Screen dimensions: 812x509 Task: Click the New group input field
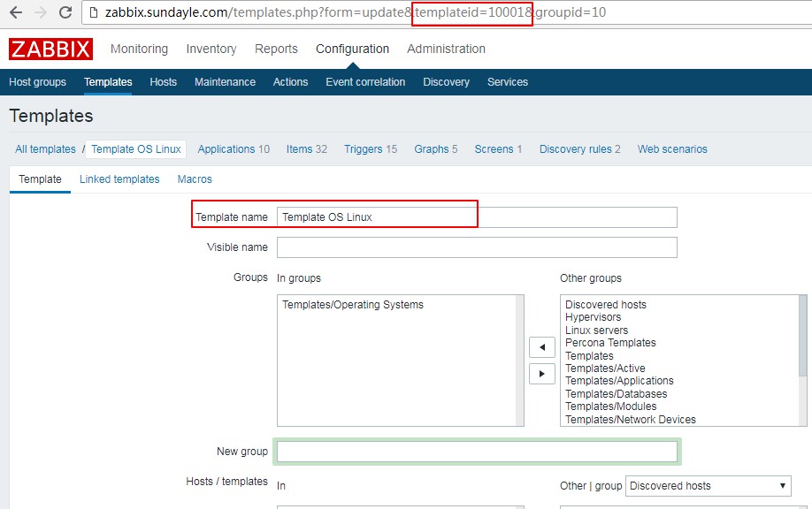click(x=476, y=452)
